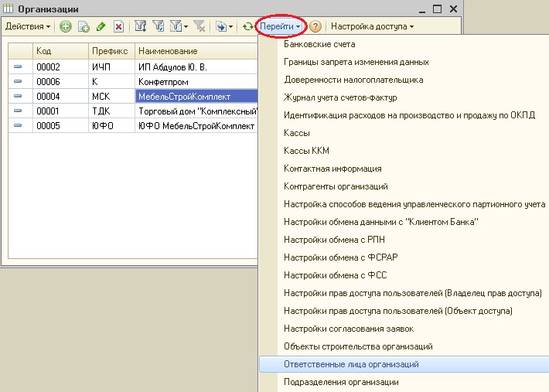Image resolution: width=549 pixels, height=392 pixels.
Task: Select Кассы ККМ menu entry
Action: [404, 151]
